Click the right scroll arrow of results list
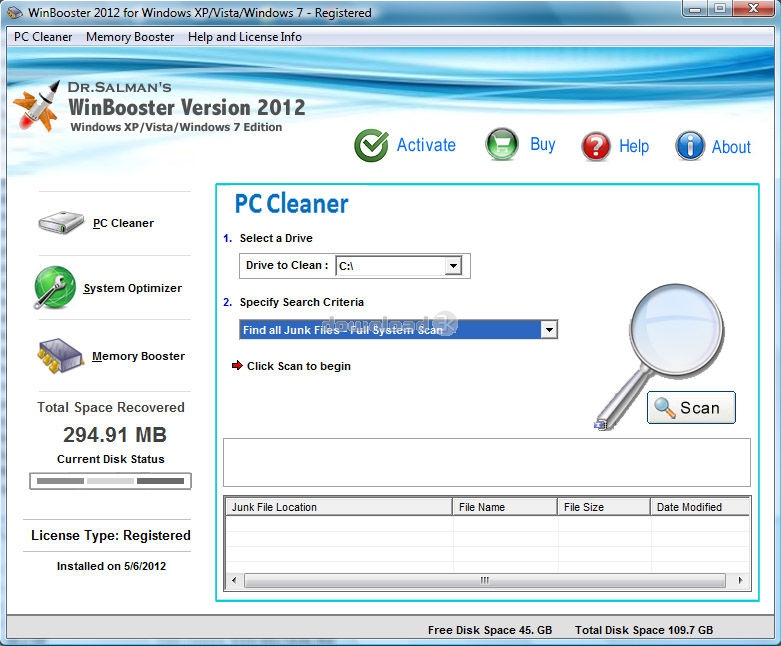This screenshot has width=781, height=646. [x=740, y=580]
